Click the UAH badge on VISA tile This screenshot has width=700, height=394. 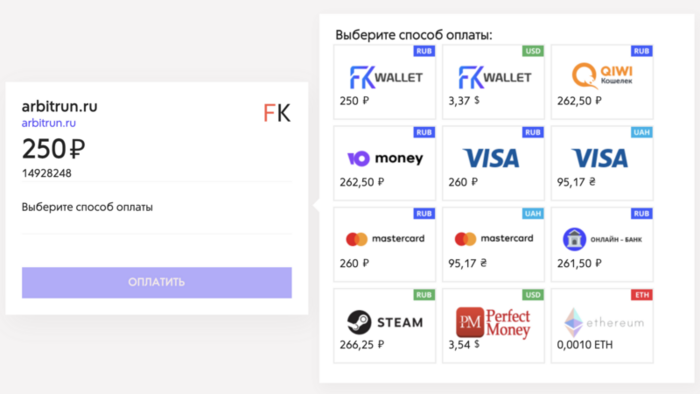click(x=642, y=132)
